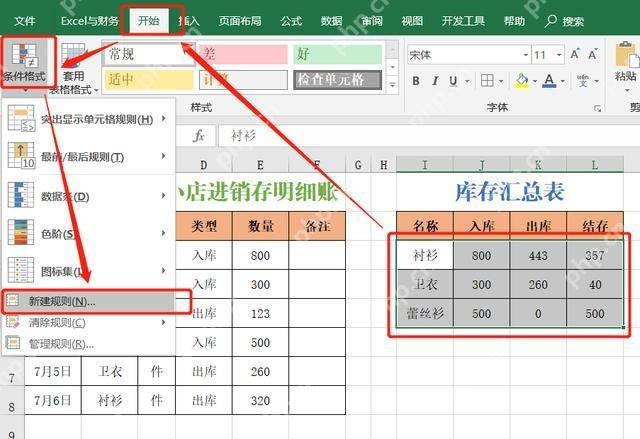Open the font size 11 dropdown

point(559,55)
